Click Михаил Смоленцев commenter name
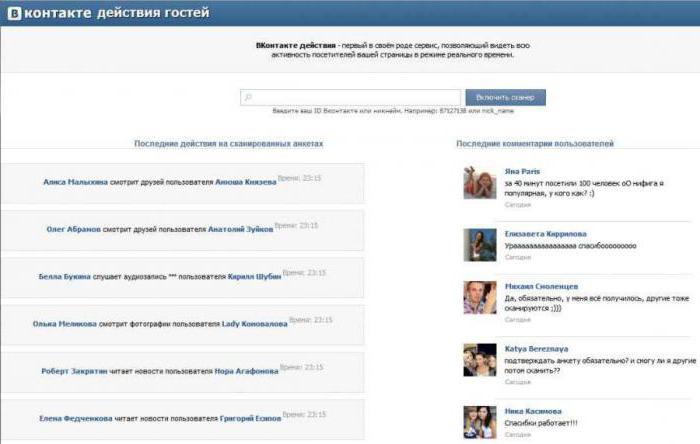Image resolution: width=700 pixels, height=444 pixels. [541, 285]
